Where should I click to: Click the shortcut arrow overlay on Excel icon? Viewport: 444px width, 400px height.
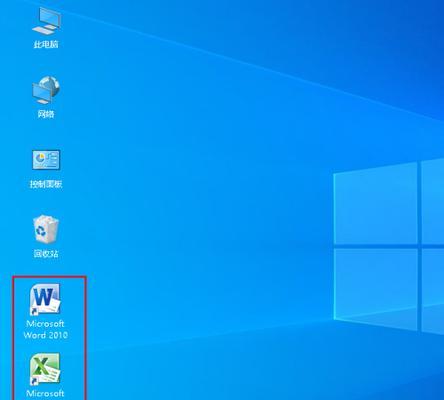[34, 381]
